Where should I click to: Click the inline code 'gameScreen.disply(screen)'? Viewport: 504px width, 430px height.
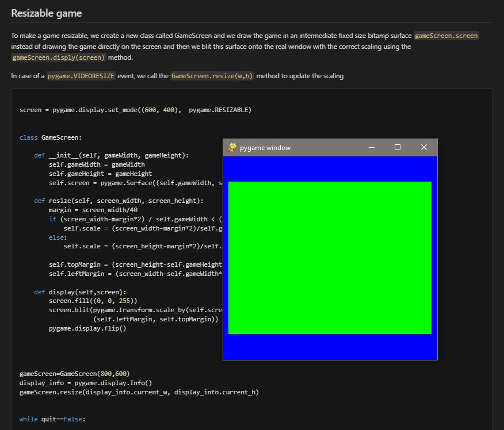pyautogui.click(x=59, y=57)
